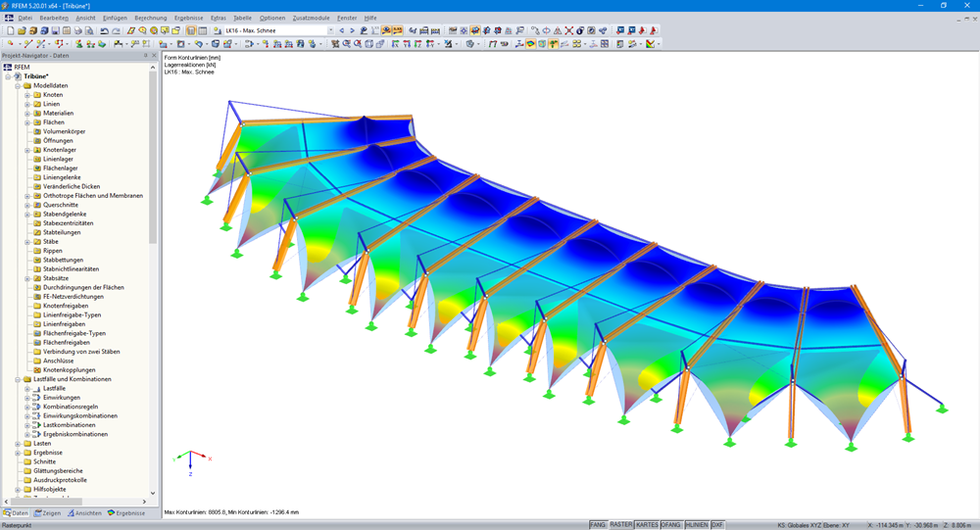The height and width of the screenshot is (530, 980).
Task: Expand the Knotenlager tree node
Action: 27,150
